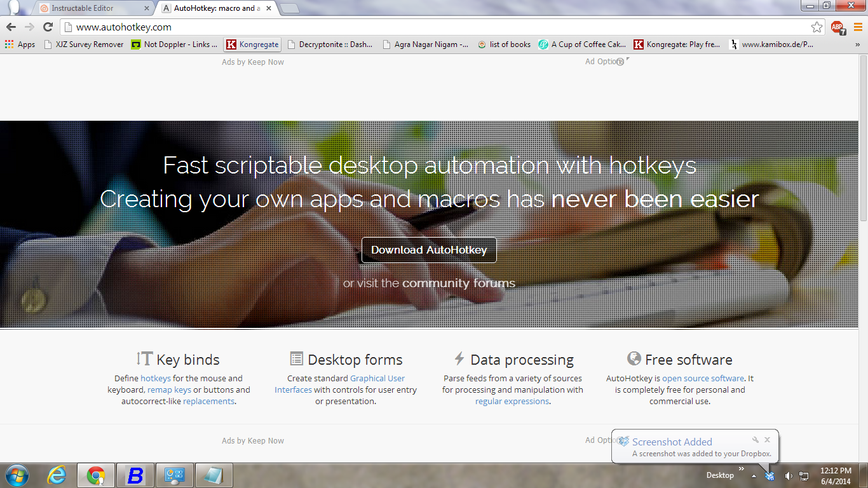Open the Decryptonite bookmark
The height and width of the screenshot is (488, 868).
coord(330,44)
